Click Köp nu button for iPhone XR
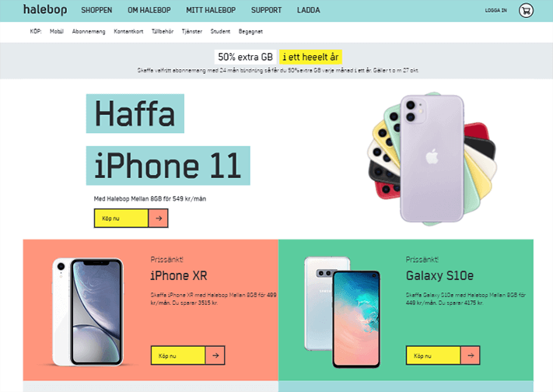The image size is (553, 392). click(178, 355)
